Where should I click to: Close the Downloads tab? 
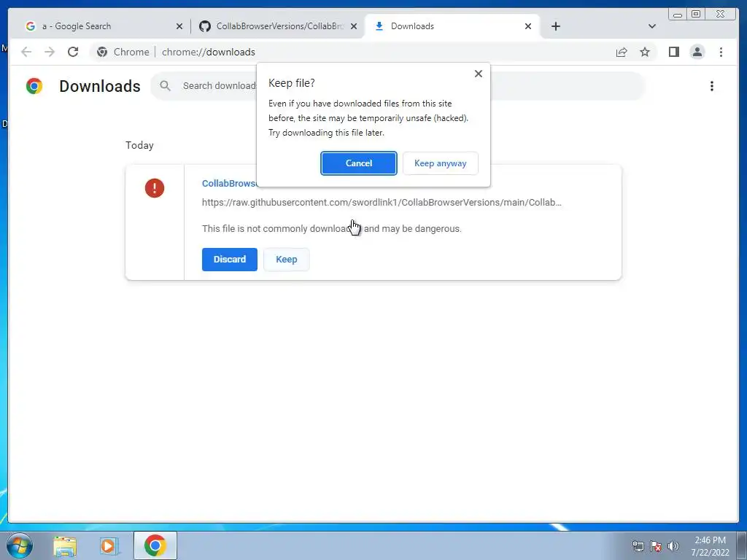(528, 27)
